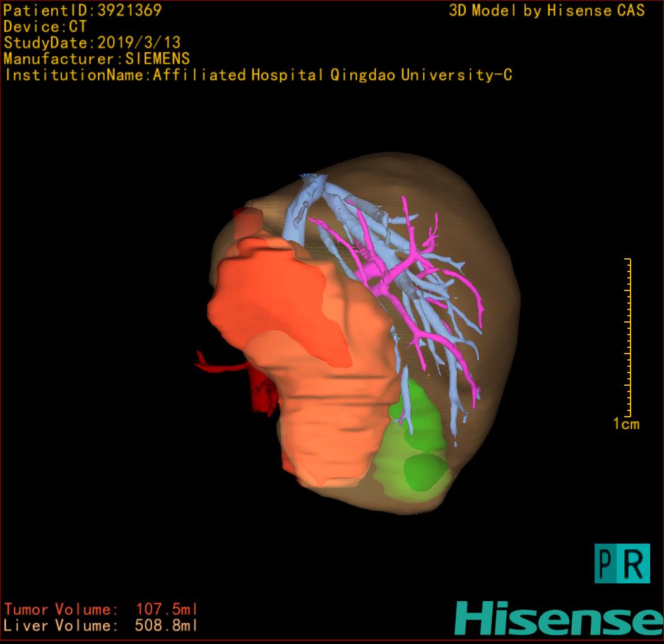Click the Tumor Volume 107.5ml readout
The height and width of the screenshot is (644, 664).
(101, 610)
